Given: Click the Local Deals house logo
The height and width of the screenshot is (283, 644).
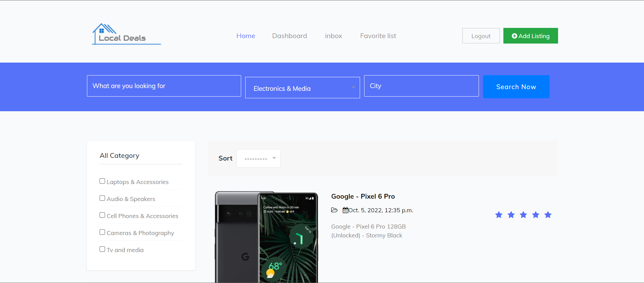Looking at the screenshot, I should 126,34.
